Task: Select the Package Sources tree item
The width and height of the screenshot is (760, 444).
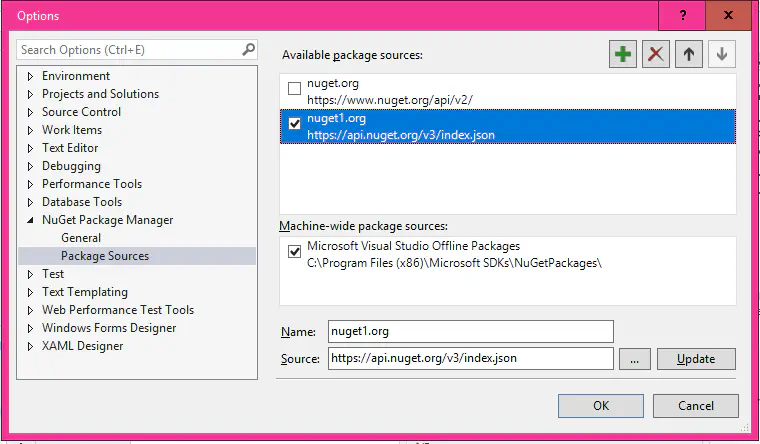Action: (105, 256)
